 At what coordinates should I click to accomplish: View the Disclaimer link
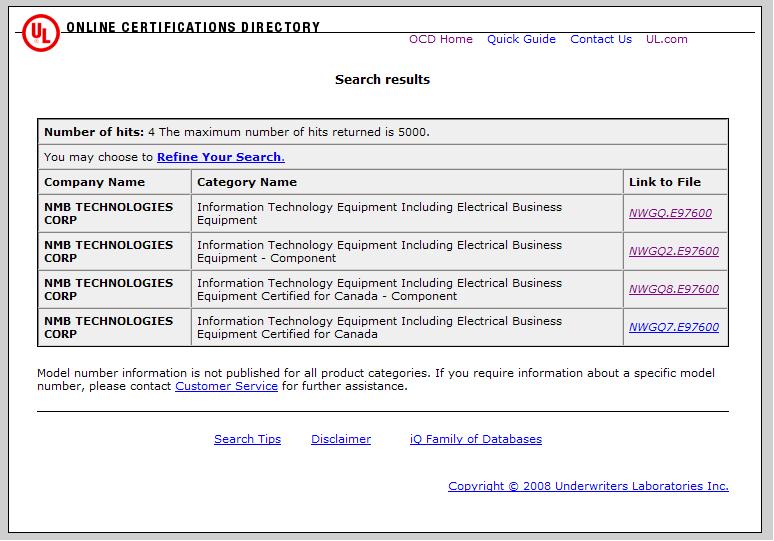coord(341,439)
